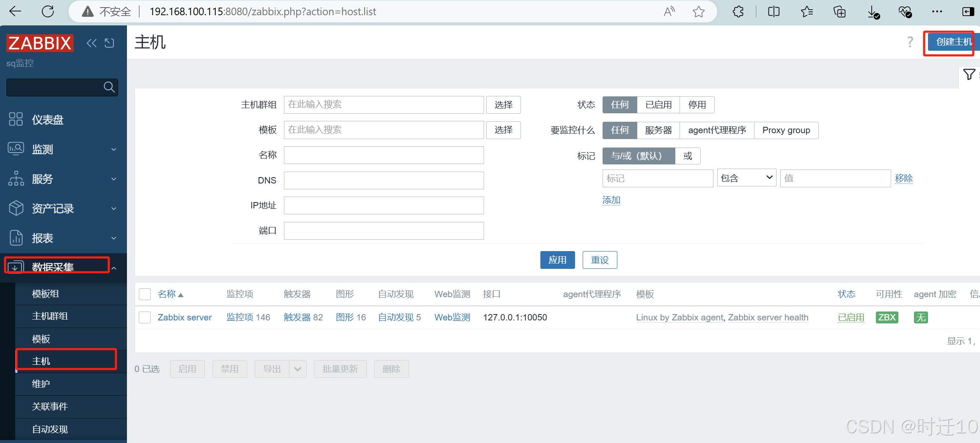Open the downloads icon
Screen dimensions: 980x443
tap(873, 12)
